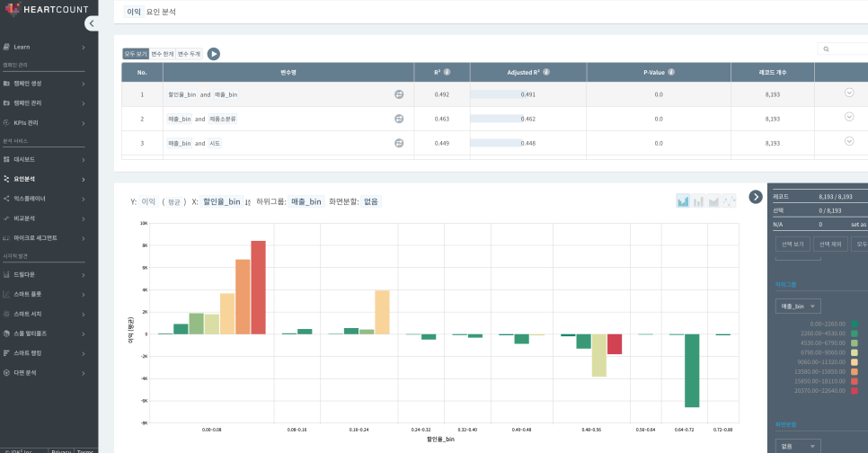Open 마이크로 세그먼트 menu item
Image resolution: width=868 pixels, height=453 pixels.
click(x=44, y=238)
